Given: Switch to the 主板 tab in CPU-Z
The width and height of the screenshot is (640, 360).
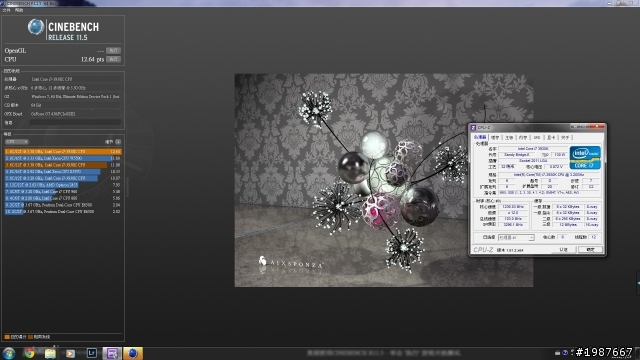Looking at the screenshot, I should coord(509,138).
